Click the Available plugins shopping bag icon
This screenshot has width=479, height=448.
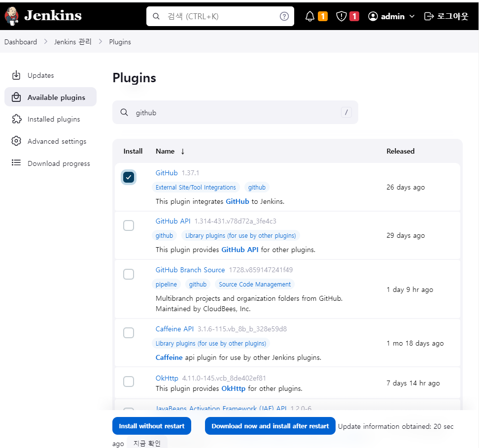(x=16, y=97)
